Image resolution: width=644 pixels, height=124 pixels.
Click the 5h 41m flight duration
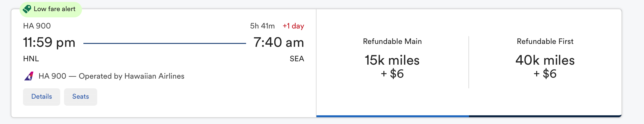[262, 26]
